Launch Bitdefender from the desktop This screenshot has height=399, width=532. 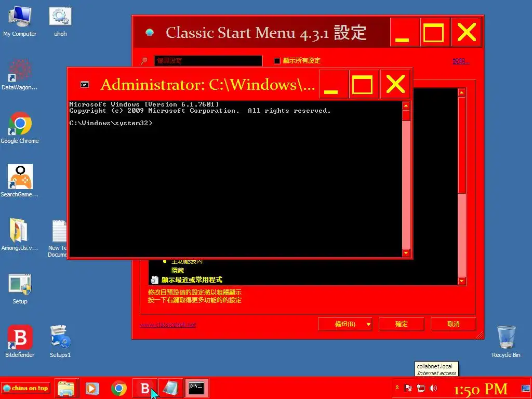(x=20, y=341)
